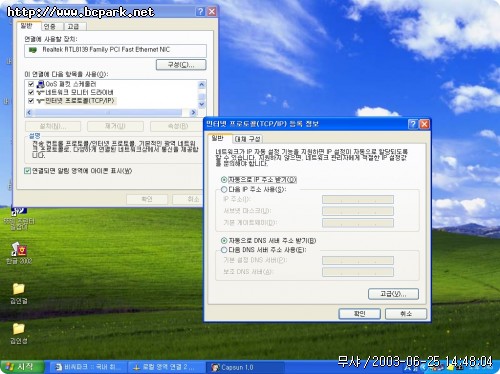Click the IP address input field
Screen dimensions: 500x374
(x=358, y=200)
